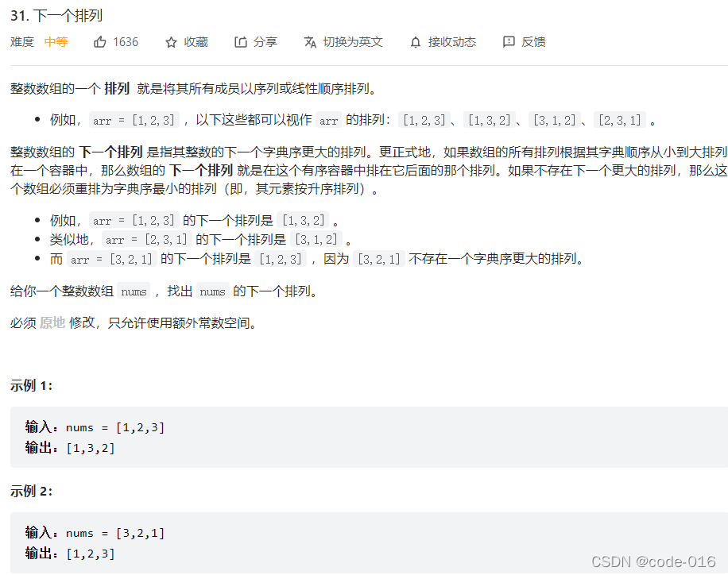
Task: Open the 反馈 feedback link
Action: [533, 42]
